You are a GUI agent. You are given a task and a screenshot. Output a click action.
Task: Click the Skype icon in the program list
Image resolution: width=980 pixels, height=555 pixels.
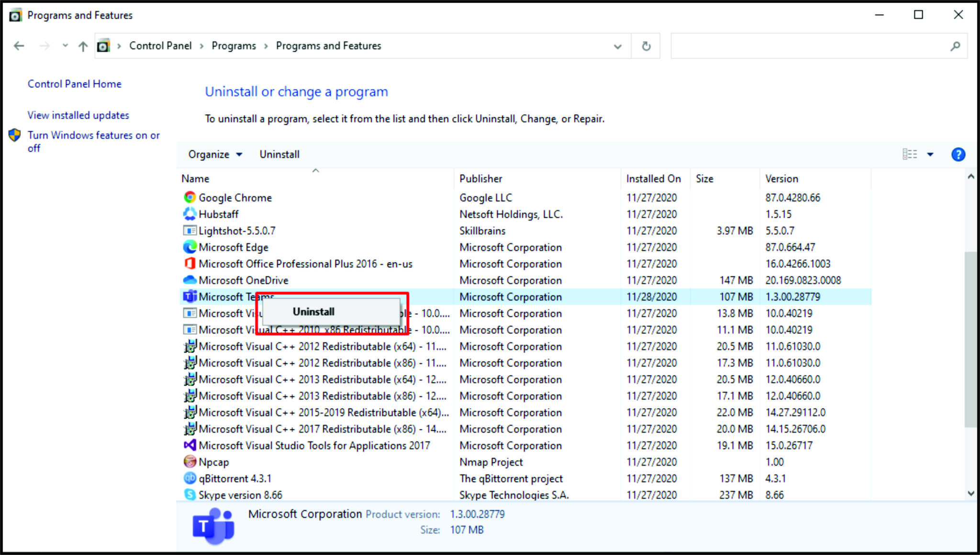coord(190,495)
